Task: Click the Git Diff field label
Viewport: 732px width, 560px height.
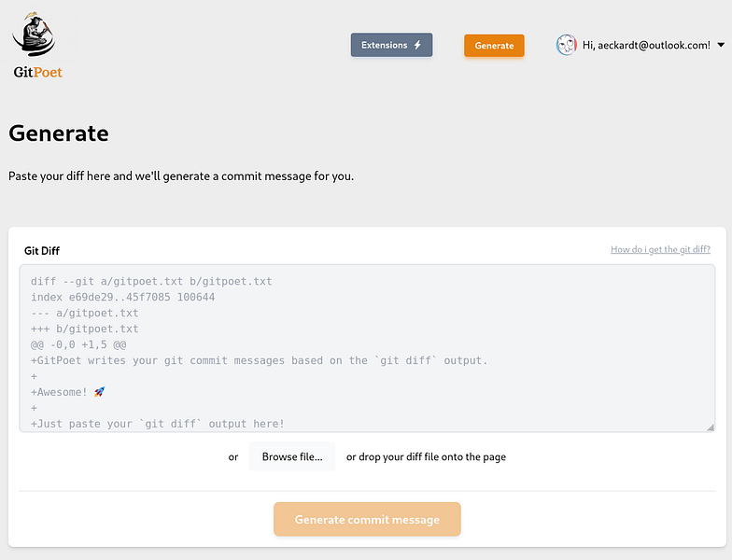Action: pyautogui.click(x=42, y=250)
